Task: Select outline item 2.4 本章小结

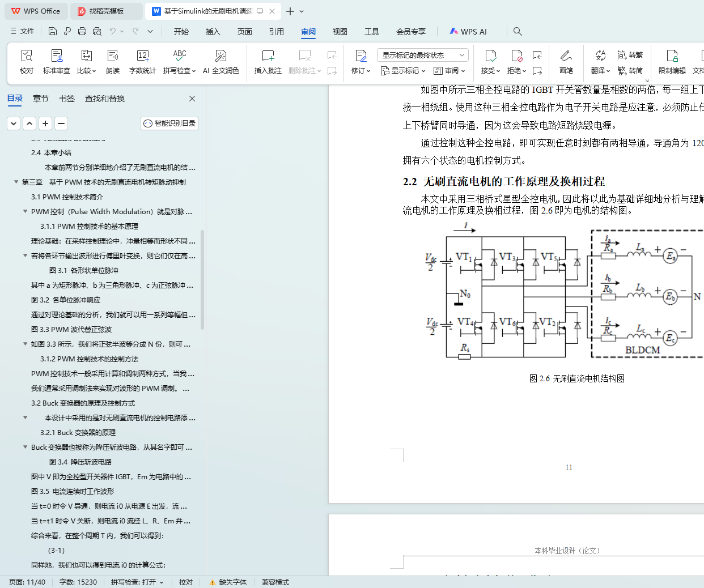Action: (51, 152)
